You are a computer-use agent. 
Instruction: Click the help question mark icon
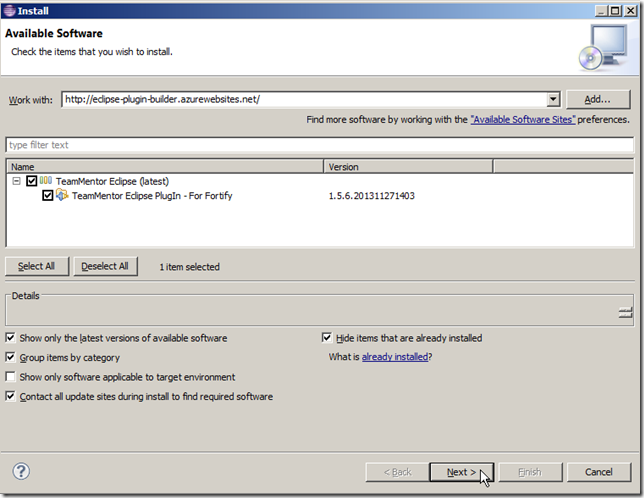point(21,471)
